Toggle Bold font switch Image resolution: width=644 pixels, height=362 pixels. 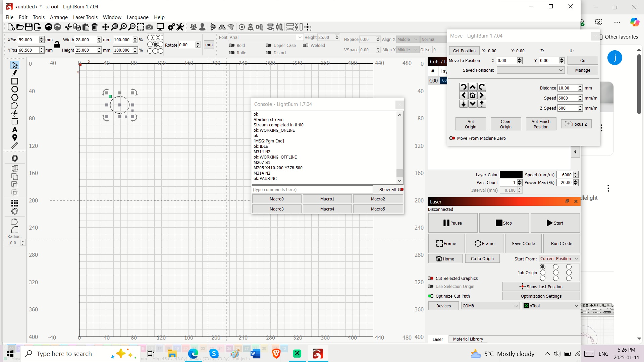click(x=232, y=46)
